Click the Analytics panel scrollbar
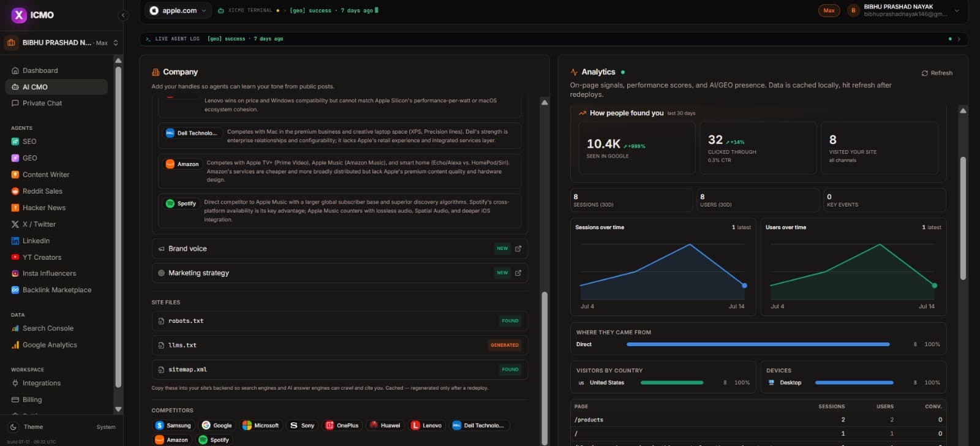Viewport: 980px width, 446px height. coord(963,219)
